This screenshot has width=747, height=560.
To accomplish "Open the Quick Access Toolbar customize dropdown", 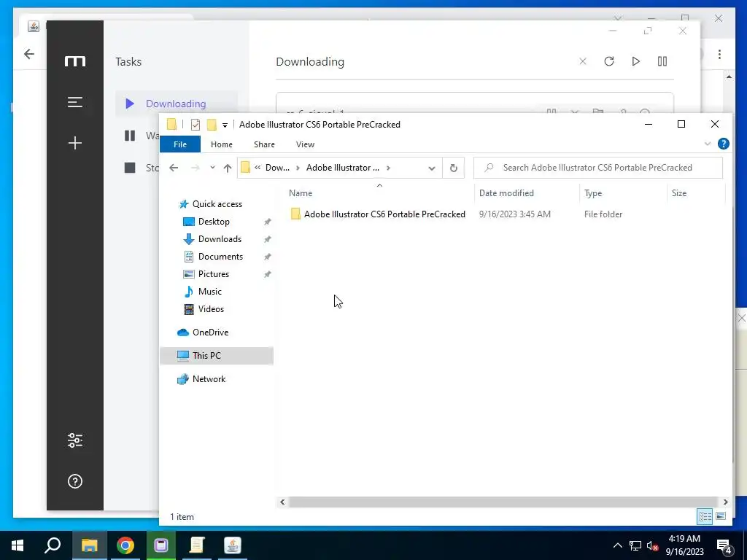I will click(x=225, y=125).
